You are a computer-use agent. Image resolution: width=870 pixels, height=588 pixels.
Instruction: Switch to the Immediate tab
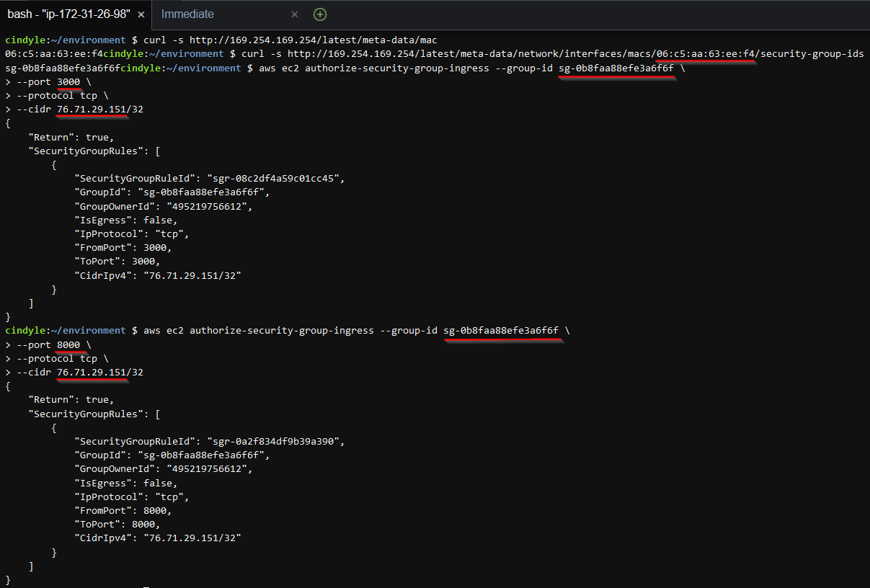pyautogui.click(x=187, y=14)
